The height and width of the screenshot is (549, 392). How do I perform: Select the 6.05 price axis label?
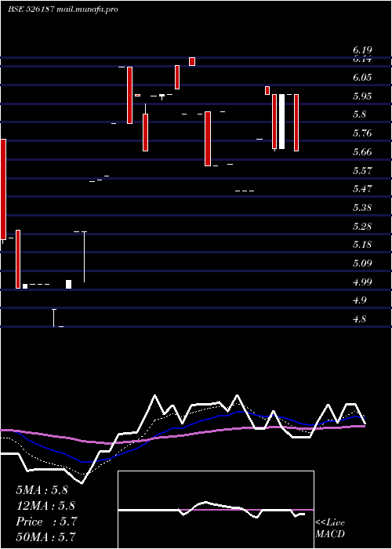(x=362, y=78)
